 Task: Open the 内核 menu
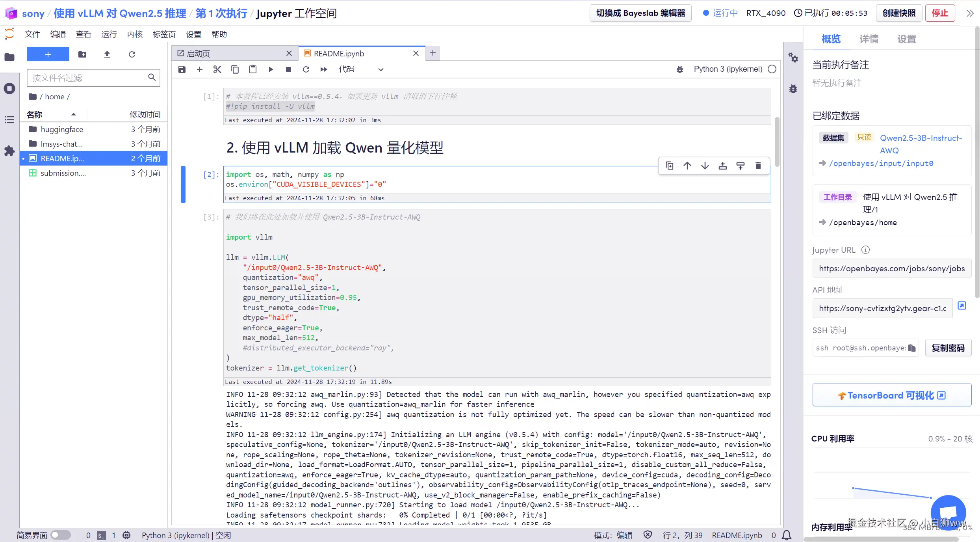point(135,34)
